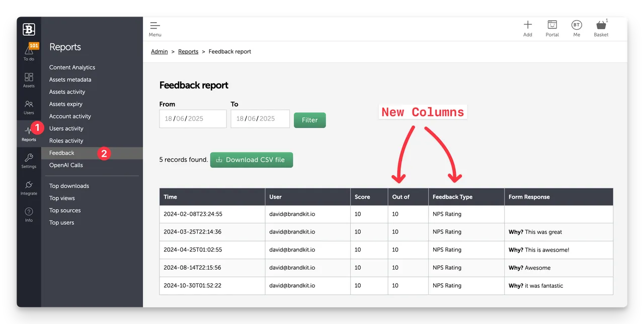
Task: Open the Info help icon
Action: (29, 214)
